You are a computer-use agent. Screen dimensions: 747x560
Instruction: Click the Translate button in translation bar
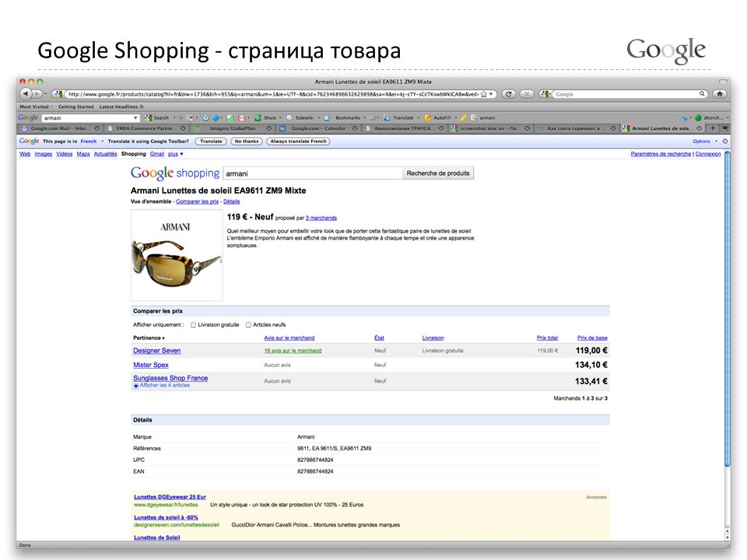[x=211, y=142]
